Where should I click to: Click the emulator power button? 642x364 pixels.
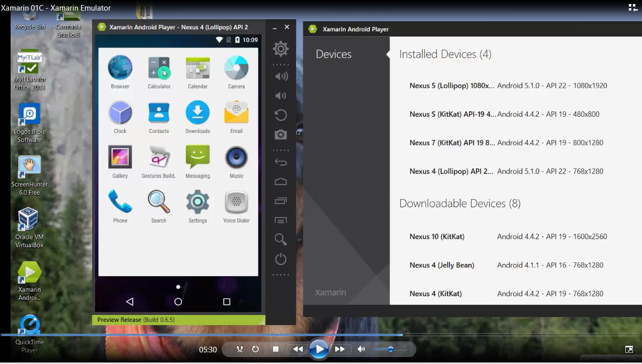[281, 259]
